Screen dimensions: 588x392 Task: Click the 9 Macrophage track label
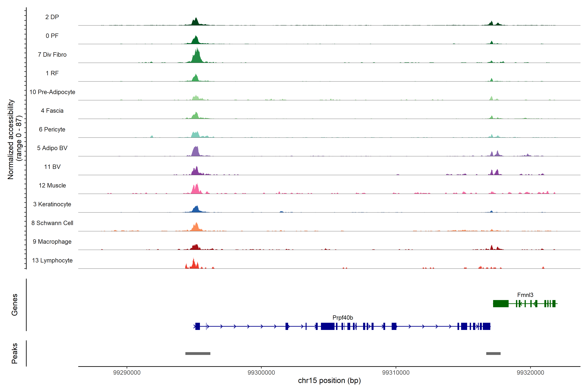point(52,242)
